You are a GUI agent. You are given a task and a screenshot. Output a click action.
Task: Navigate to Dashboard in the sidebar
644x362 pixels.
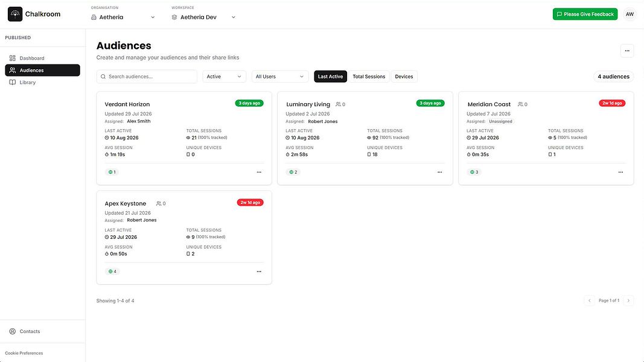42,59
